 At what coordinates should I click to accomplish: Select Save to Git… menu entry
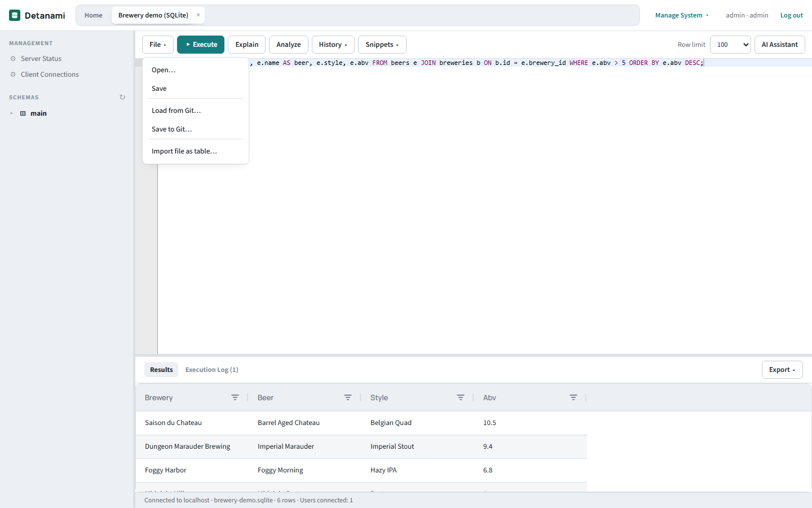point(196,129)
